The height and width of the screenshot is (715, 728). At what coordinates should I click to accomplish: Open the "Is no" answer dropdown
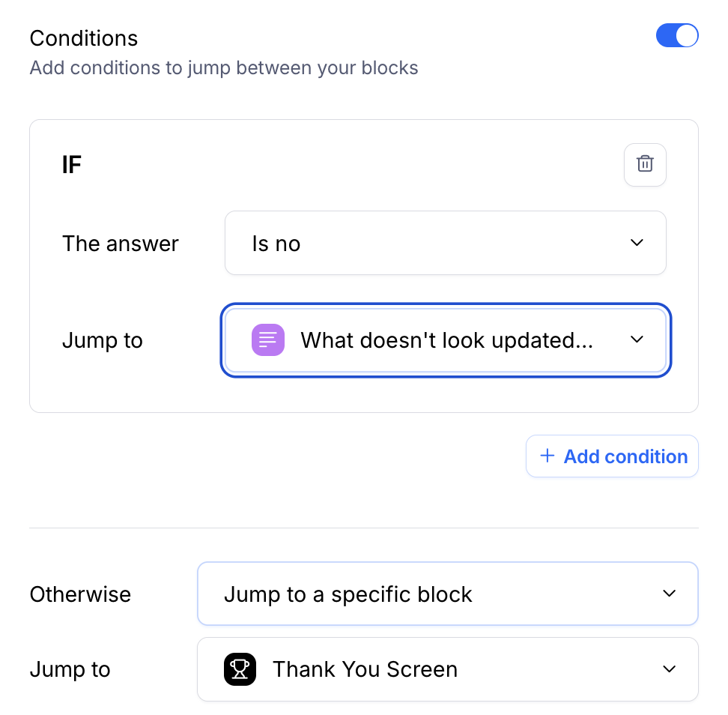pos(445,244)
